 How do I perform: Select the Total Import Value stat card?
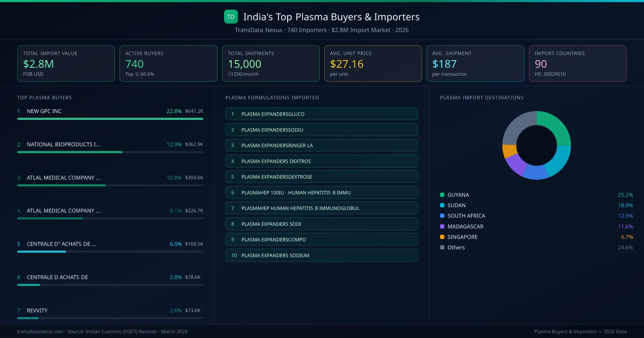[66, 63]
